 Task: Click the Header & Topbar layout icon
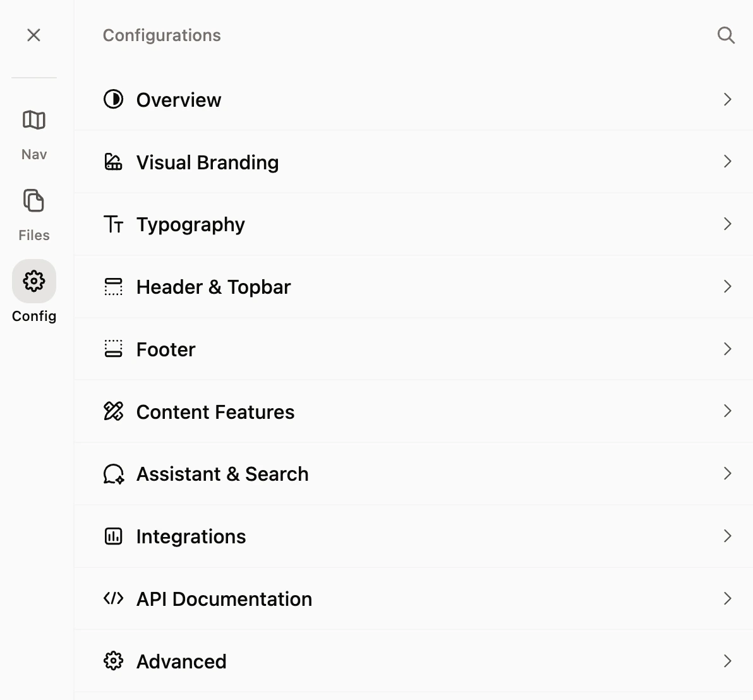pyautogui.click(x=113, y=286)
